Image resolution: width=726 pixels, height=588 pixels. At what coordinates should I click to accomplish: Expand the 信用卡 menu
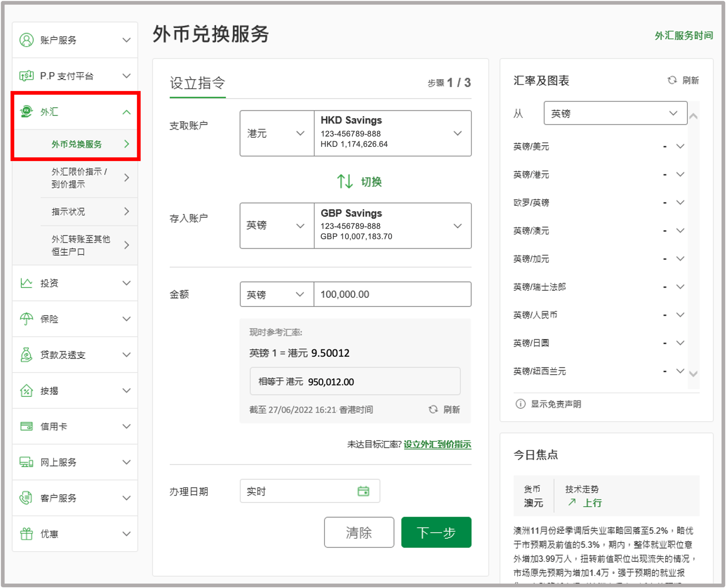(x=126, y=426)
